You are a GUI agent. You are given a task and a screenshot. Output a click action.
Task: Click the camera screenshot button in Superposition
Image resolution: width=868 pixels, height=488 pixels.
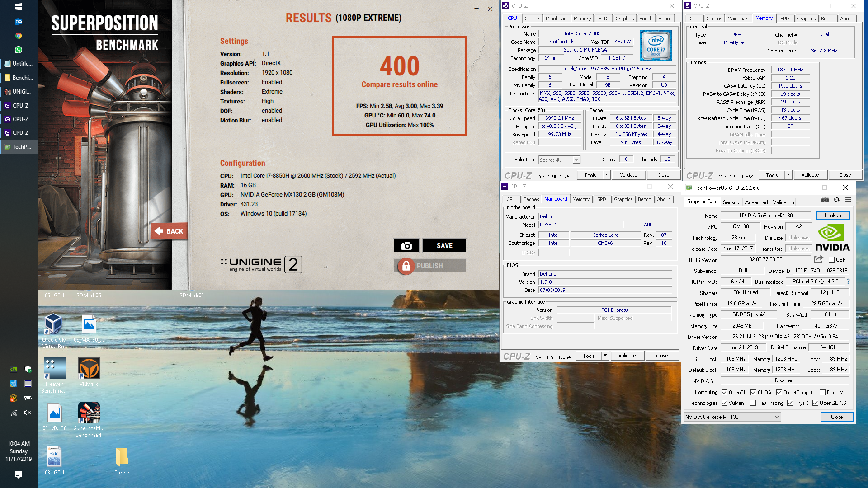click(406, 245)
